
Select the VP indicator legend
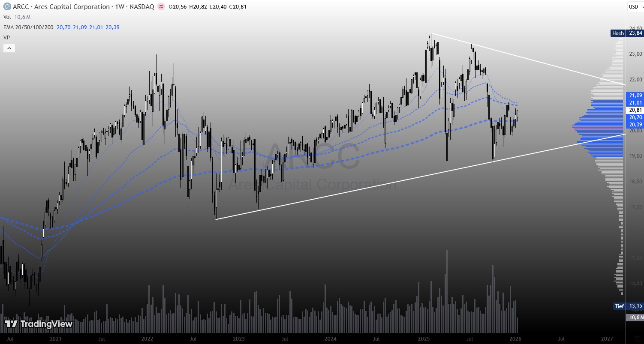pos(6,38)
